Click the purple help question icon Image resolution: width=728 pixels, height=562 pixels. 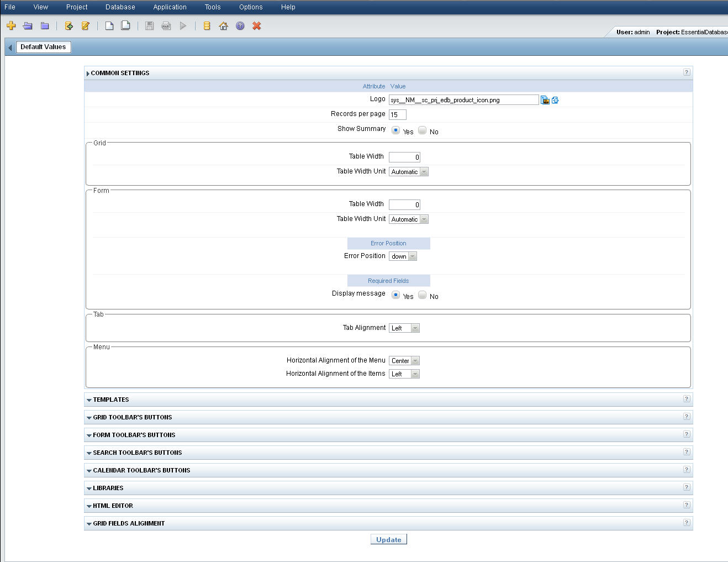(x=240, y=26)
